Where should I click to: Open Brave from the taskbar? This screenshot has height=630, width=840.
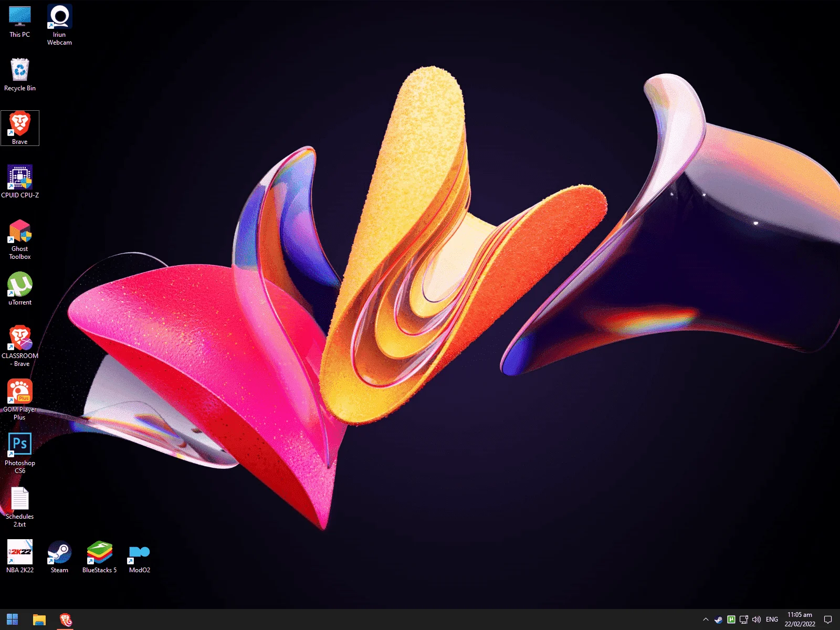(x=66, y=619)
